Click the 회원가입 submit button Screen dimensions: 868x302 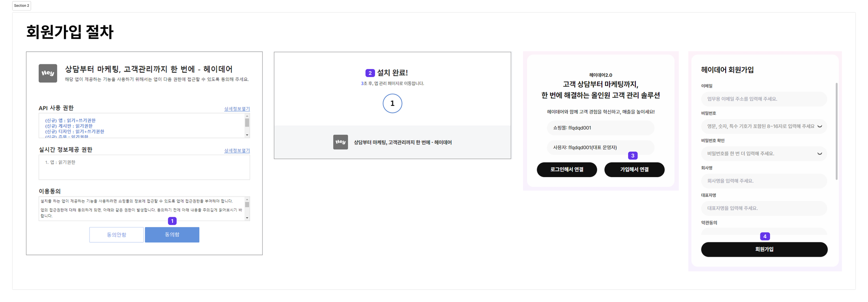(764, 249)
